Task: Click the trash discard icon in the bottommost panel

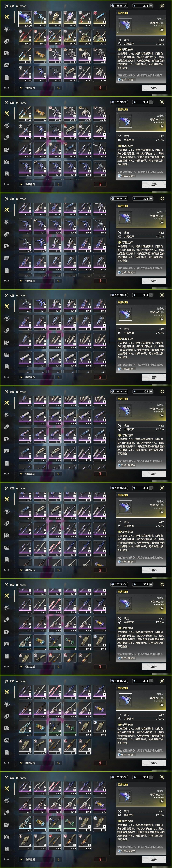Action: click(x=100, y=860)
